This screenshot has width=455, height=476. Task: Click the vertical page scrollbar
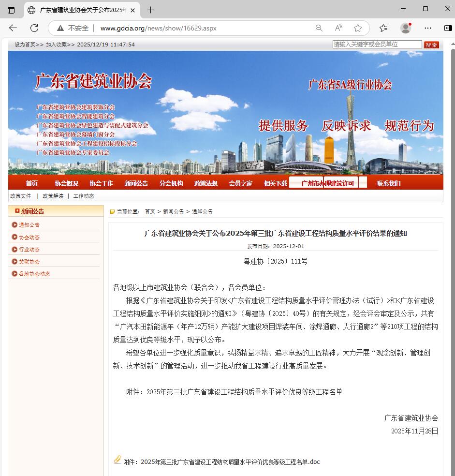point(453,242)
